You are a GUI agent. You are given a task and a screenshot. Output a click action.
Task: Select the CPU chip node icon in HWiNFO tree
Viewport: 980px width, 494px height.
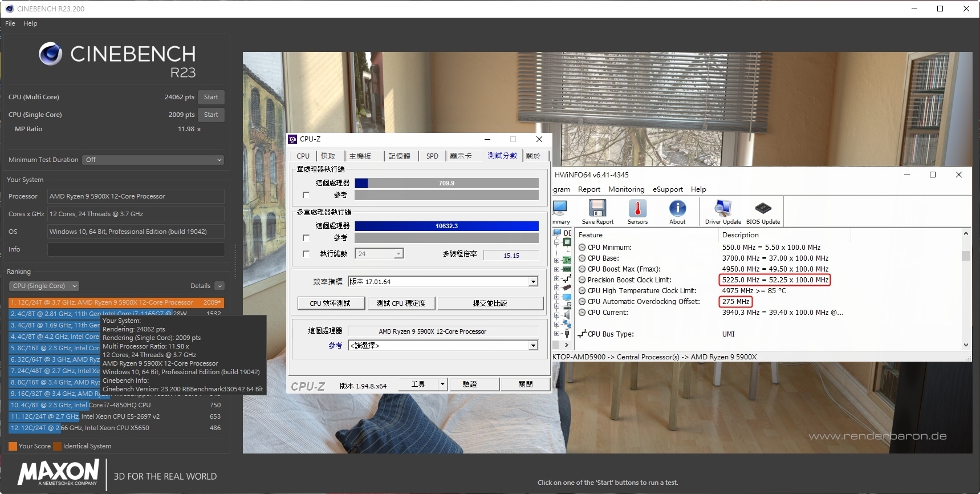(567, 242)
